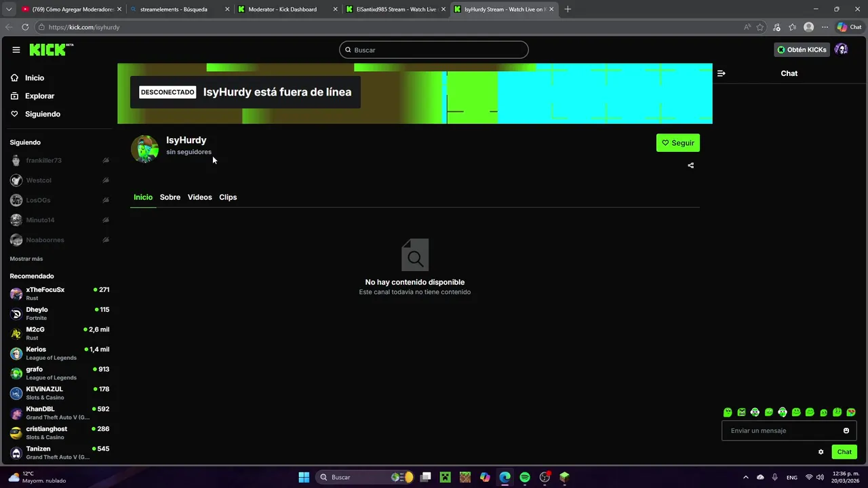Open chat settings gear icon
This screenshot has width=868, height=488.
coord(821,452)
